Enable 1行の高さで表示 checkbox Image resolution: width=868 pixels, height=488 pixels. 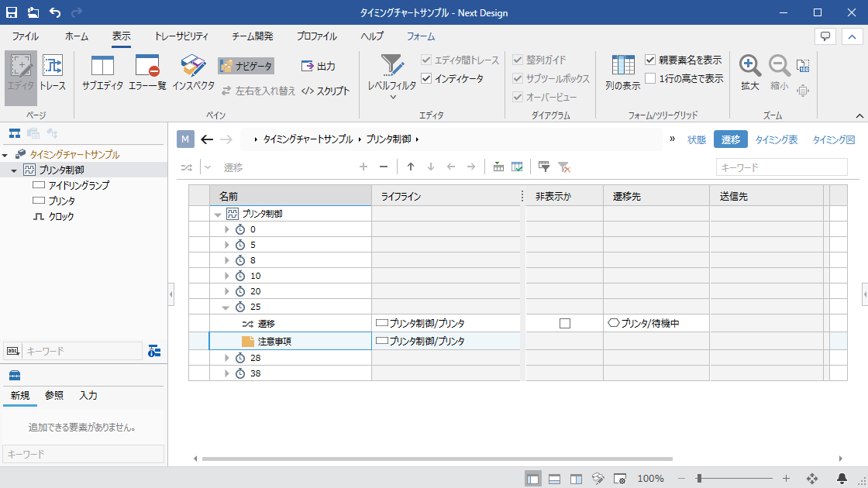pyautogui.click(x=650, y=78)
